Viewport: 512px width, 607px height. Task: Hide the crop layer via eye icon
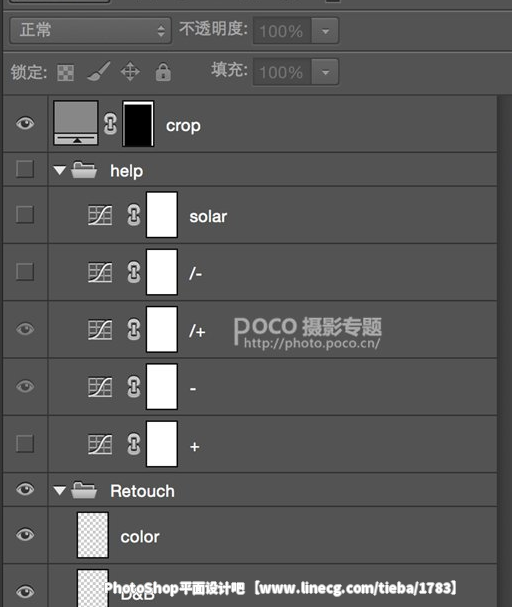(25, 123)
